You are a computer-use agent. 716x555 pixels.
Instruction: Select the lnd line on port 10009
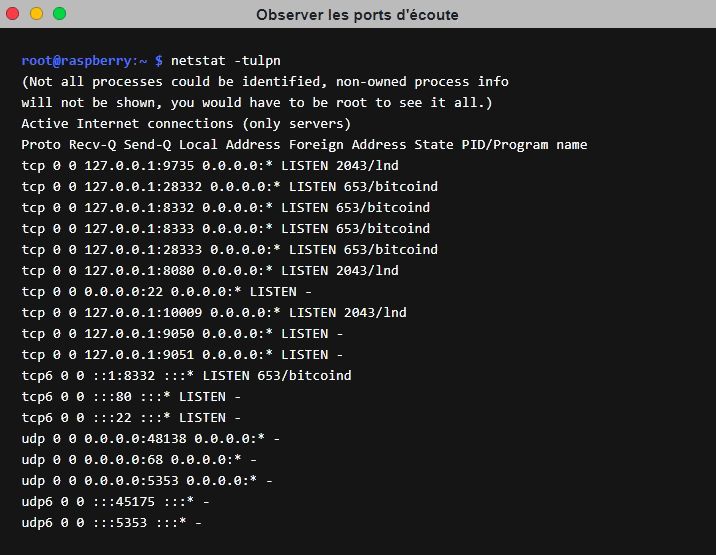pos(214,313)
